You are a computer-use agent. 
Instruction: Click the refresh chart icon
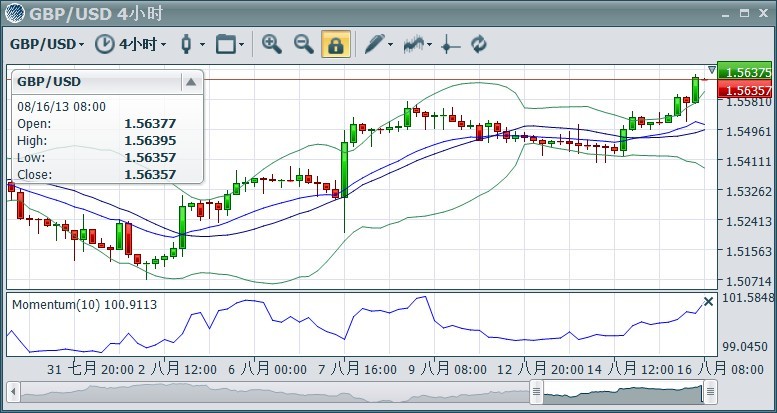pyautogui.click(x=479, y=44)
